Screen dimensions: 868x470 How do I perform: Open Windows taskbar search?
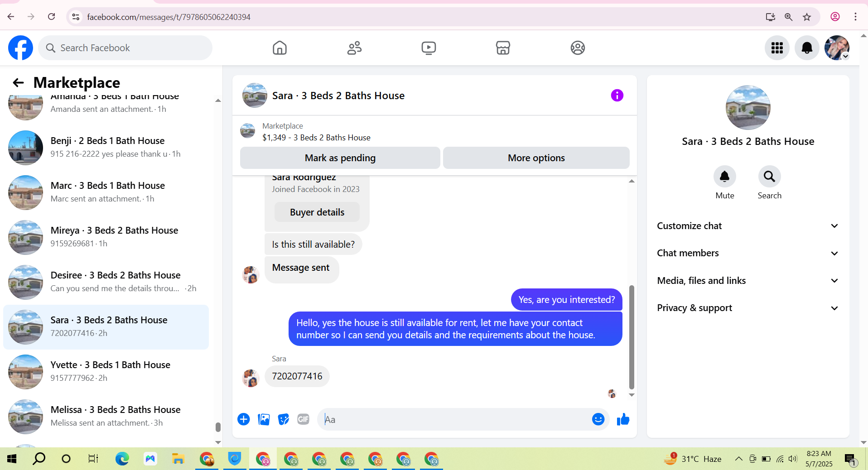(39, 459)
